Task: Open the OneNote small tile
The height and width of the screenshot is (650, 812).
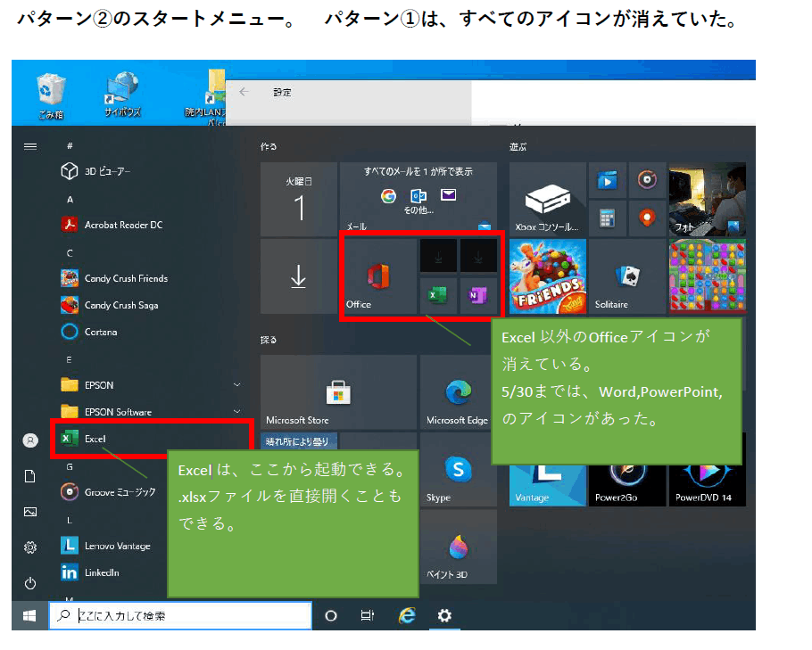Action: 478,295
